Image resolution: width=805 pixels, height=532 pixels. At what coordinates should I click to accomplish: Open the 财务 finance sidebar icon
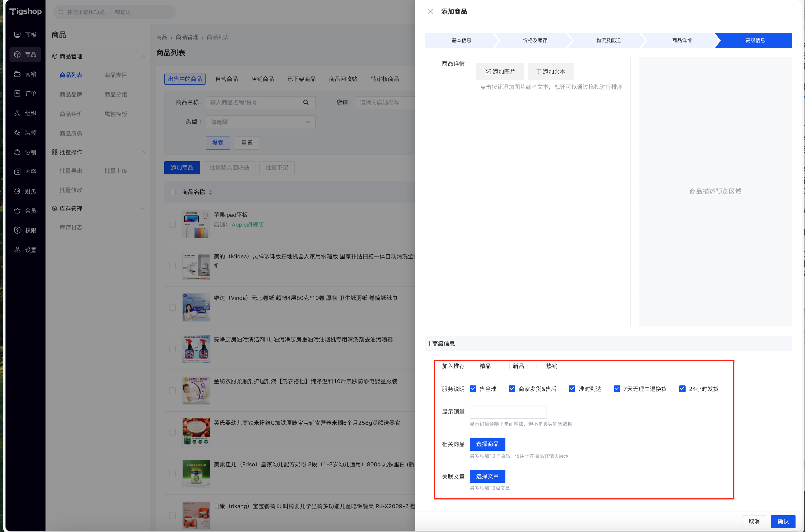pyautogui.click(x=17, y=191)
